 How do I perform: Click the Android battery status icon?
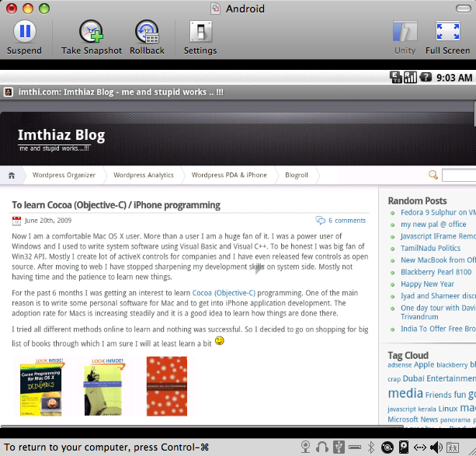click(426, 77)
